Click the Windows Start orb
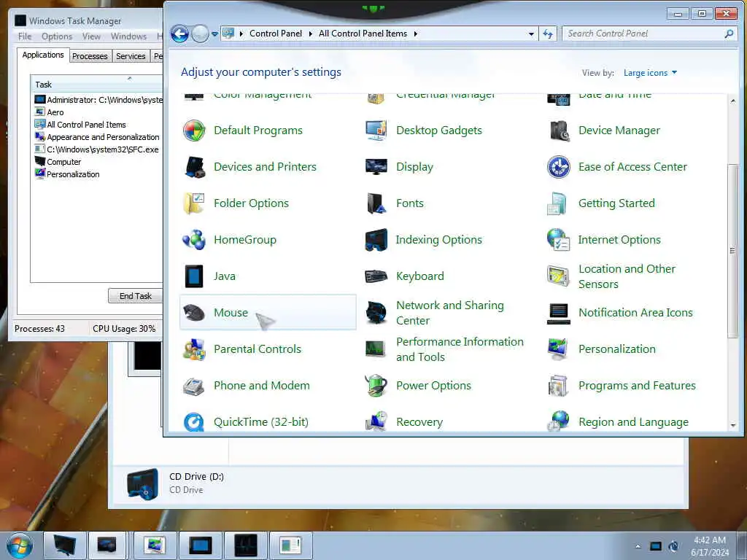This screenshot has width=747, height=560. click(x=20, y=545)
